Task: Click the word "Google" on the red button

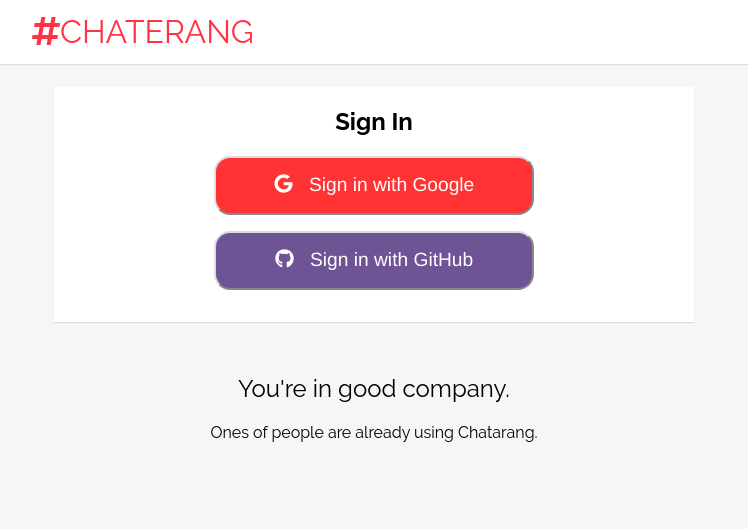Action: tap(443, 185)
